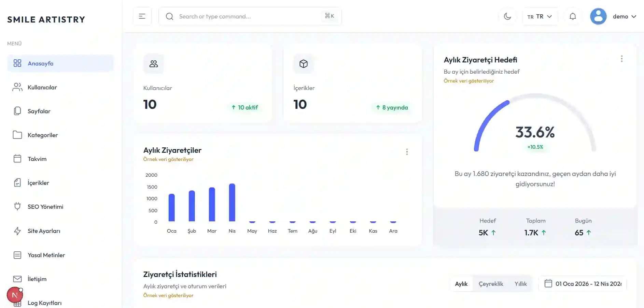Screen dimensions: 644x308
Task: Open the Kullanıcılar sidebar icon
Action: 17,87
